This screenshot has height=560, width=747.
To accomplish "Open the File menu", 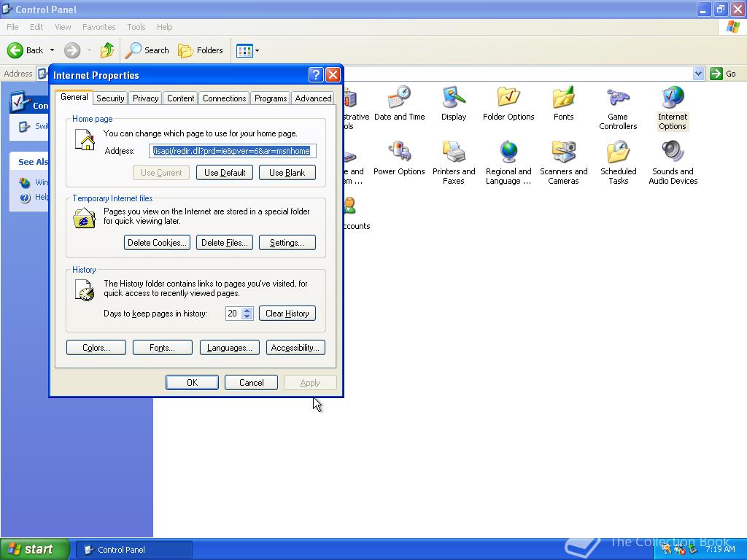I will [x=13, y=27].
